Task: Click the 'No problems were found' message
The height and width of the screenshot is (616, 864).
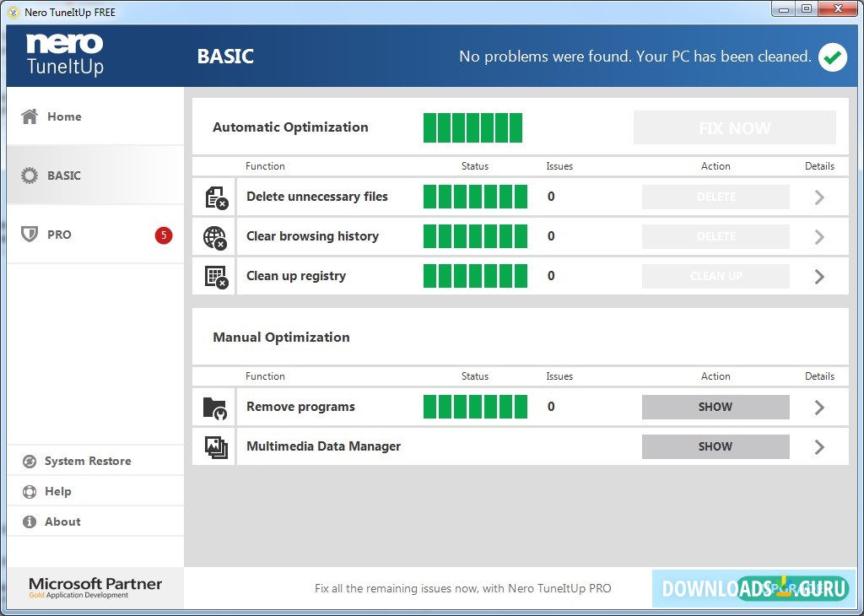Action: (x=635, y=57)
